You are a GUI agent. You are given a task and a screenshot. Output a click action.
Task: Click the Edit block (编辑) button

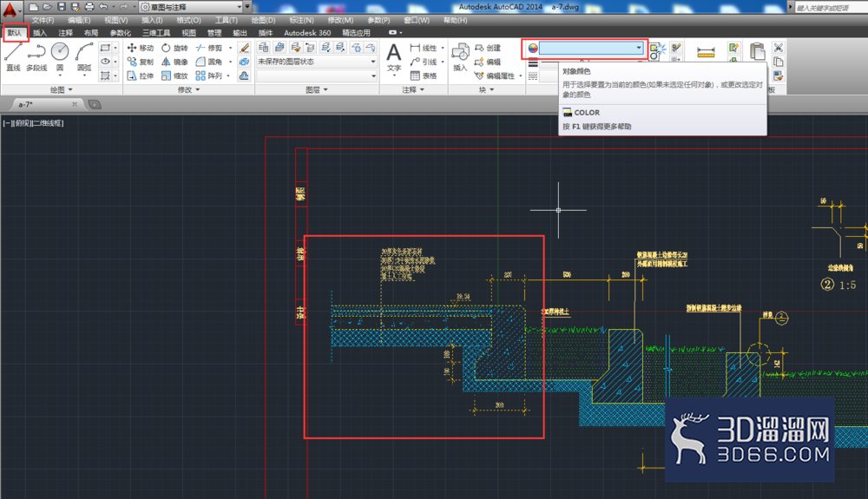coord(488,62)
